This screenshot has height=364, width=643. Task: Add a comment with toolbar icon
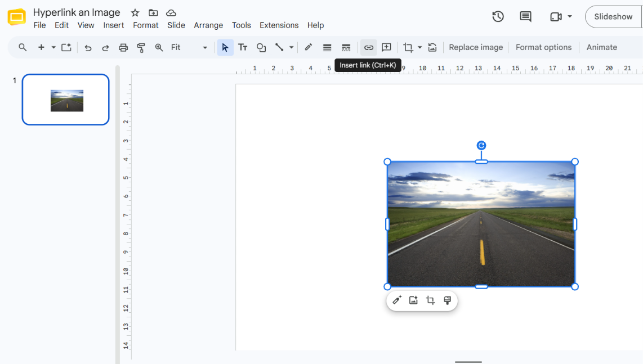pos(386,48)
